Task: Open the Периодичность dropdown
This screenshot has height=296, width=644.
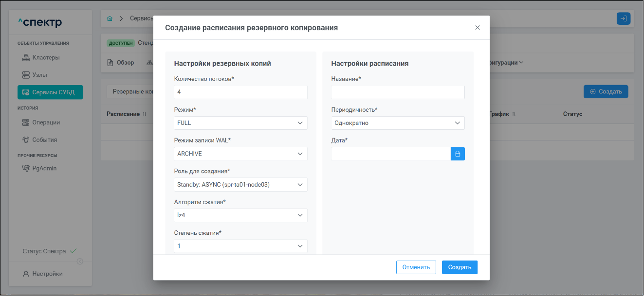Action: pyautogui.click(x=398, y=123)
